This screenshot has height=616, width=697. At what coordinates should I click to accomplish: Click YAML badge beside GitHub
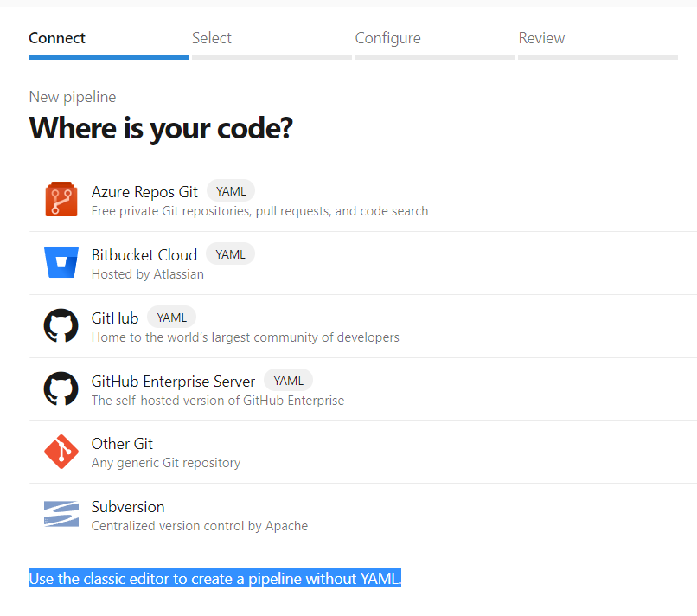click(171, 318)
